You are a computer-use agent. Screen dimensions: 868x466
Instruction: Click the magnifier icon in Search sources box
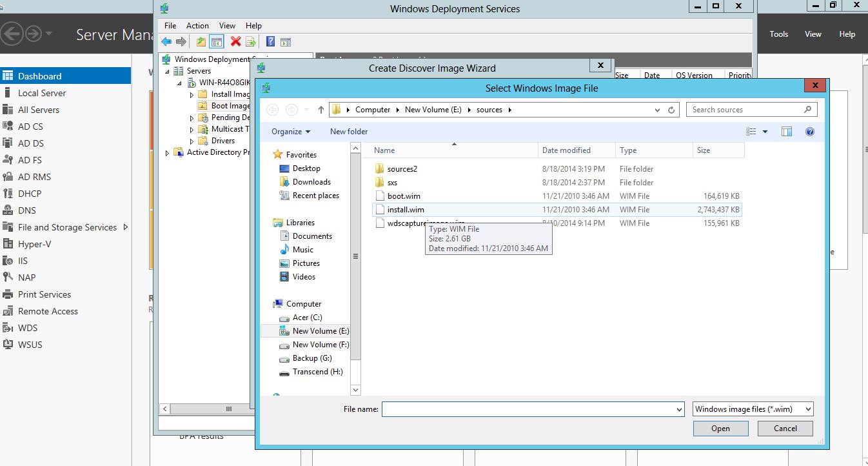click(x=808, y=110)
